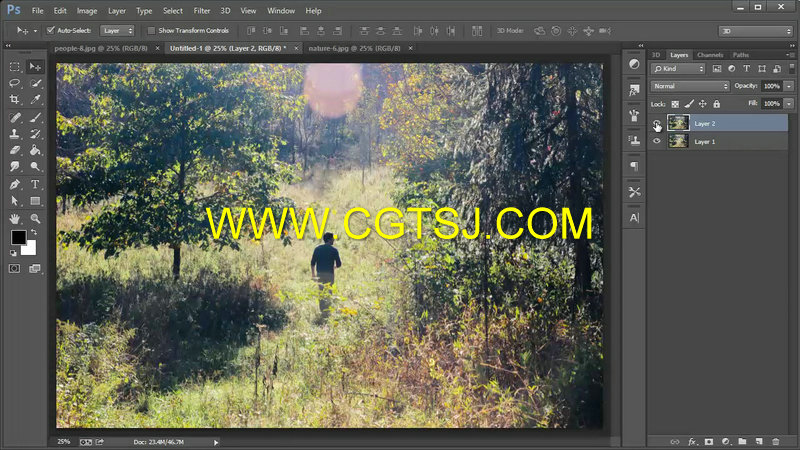Select the Lasso tool
Screen dimensions: 800x450
coord(14,83)
